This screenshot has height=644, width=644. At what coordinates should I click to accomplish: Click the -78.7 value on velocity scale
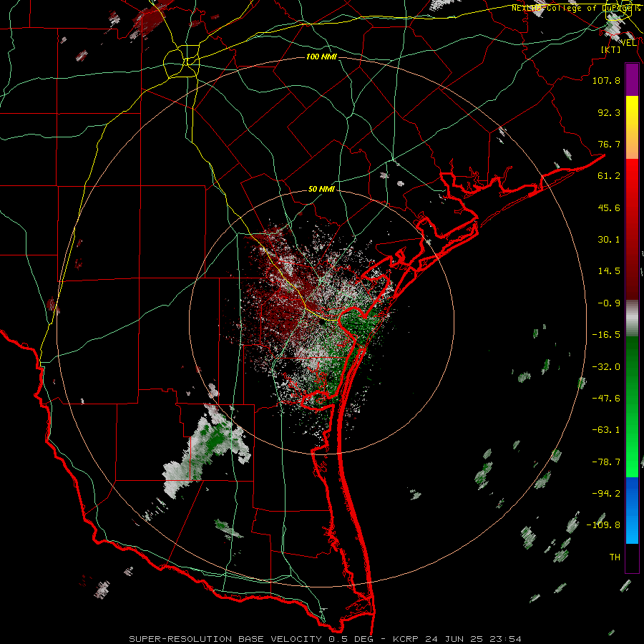click(606, 462)
